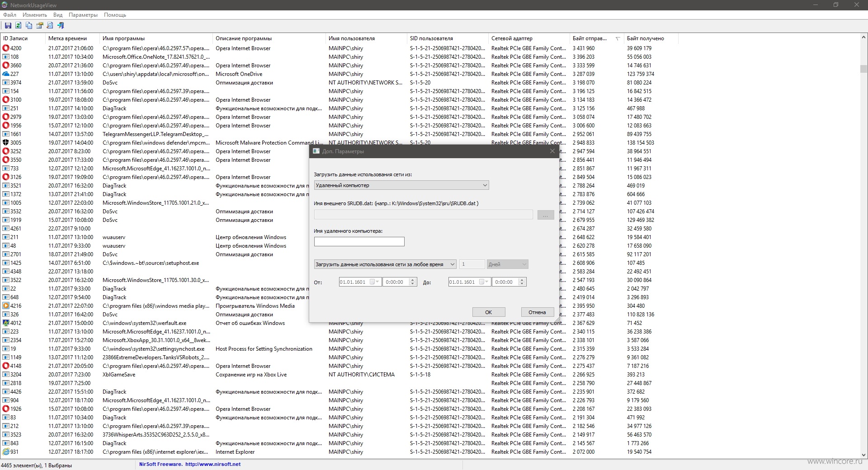The width and height of the screenshot is (868, 470).
Task: Click the werfault icon of record 4012
Action: point(6,323)
